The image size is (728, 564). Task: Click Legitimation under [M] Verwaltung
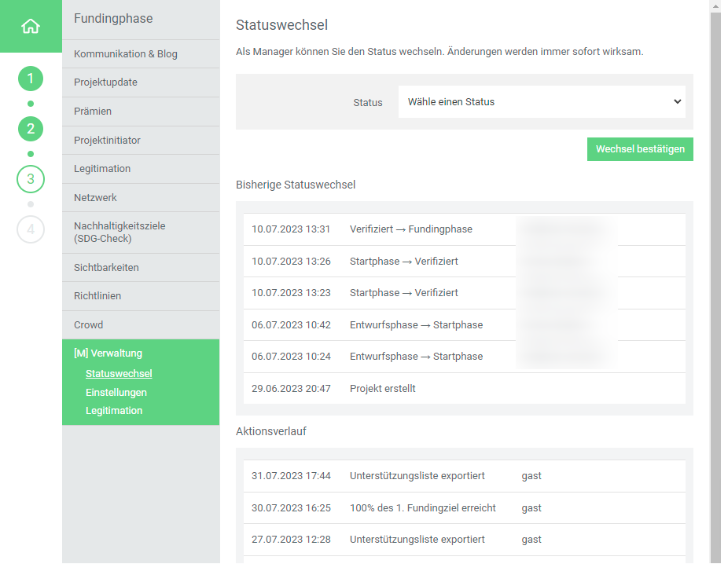(114, 411)
